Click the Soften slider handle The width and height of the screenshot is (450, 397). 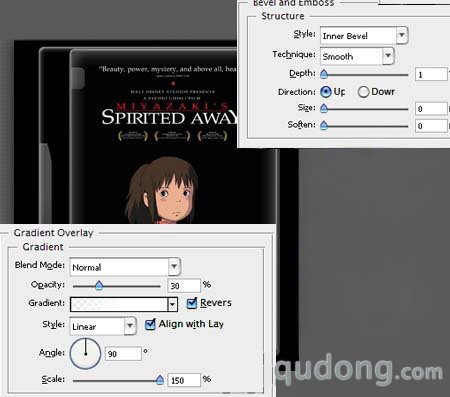[324, 125]
